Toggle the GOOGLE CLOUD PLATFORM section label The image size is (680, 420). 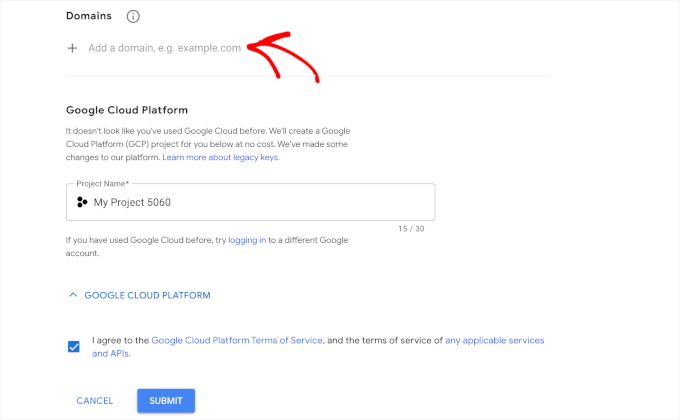(147, 296)
